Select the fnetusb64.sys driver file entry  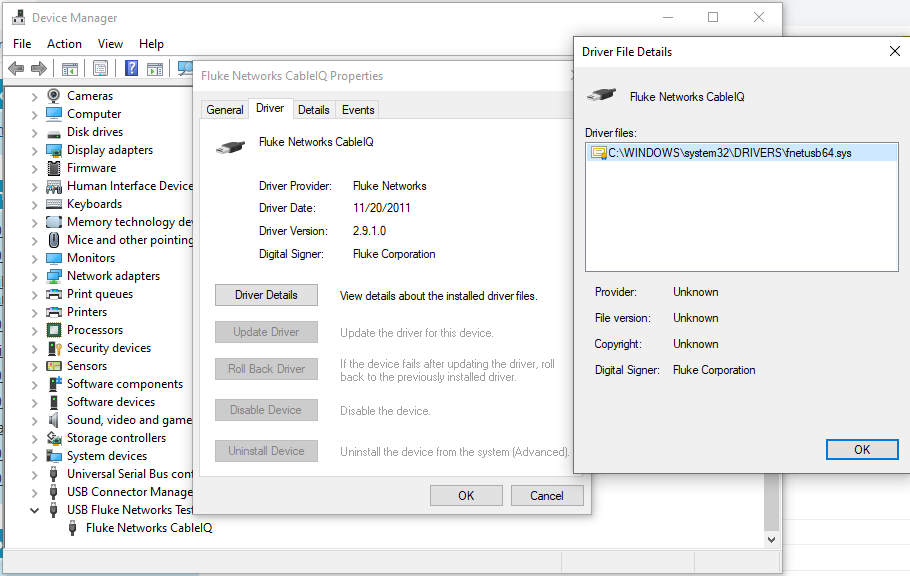click(741, 153)
